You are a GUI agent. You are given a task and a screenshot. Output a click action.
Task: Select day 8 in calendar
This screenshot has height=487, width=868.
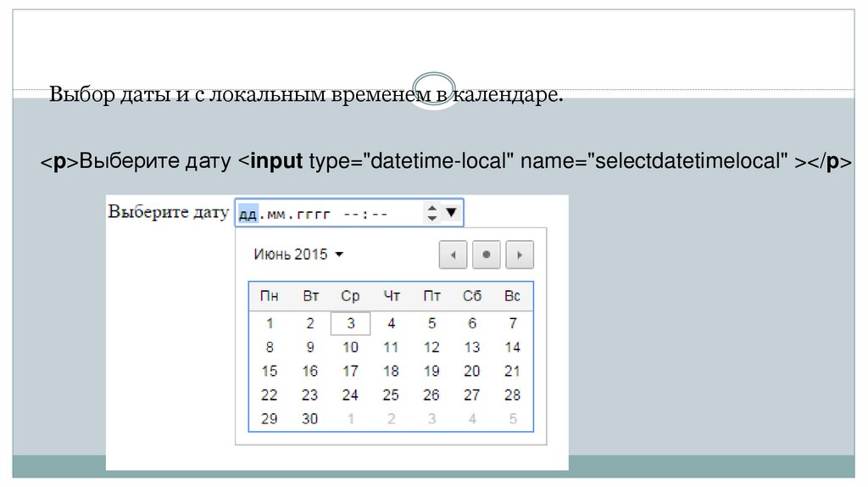[x=270, y=347]
